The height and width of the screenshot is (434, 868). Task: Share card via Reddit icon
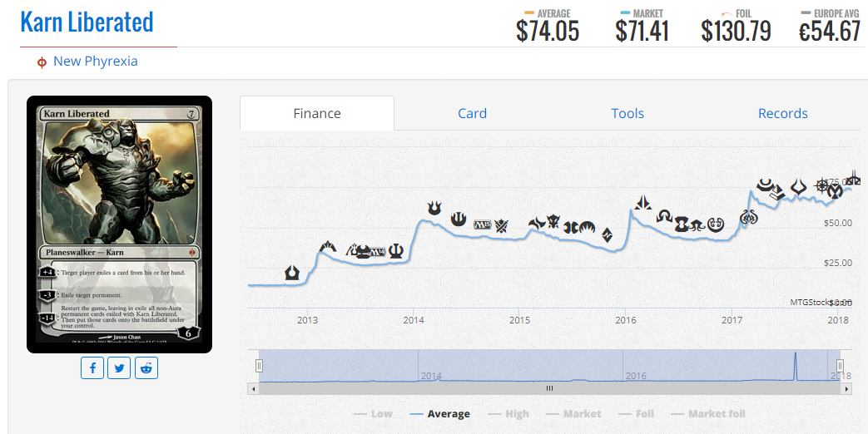(146, 367)
